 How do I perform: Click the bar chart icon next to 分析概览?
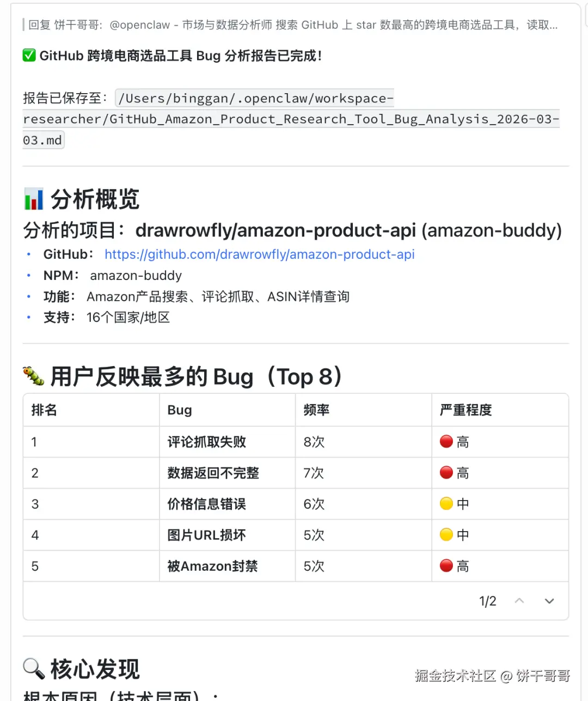[x=34, y=199]
